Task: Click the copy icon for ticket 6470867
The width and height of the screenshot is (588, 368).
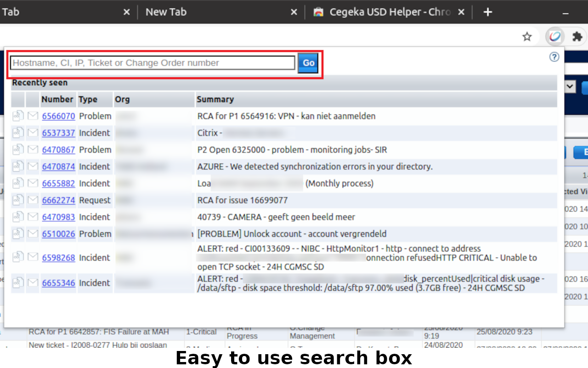Action: 18,149
